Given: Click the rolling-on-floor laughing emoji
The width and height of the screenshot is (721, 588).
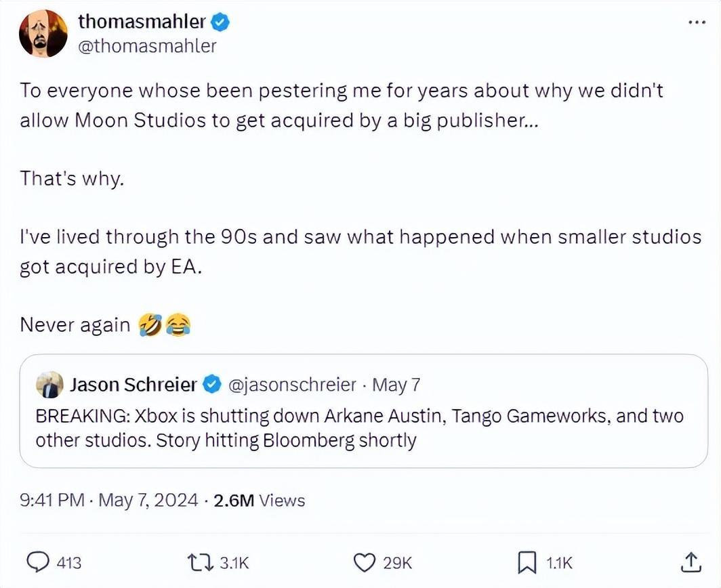Looking at the screenshot, I should pyautogui.click(x=149, y=325).
